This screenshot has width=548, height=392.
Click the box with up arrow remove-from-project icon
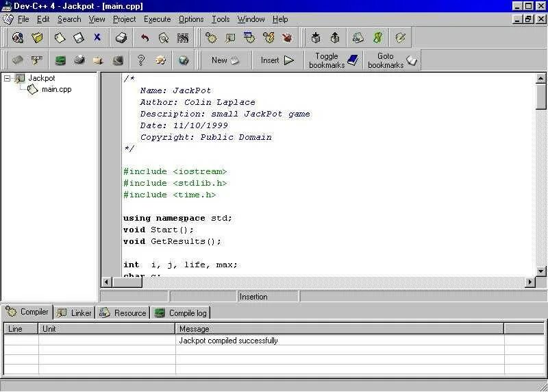point(335,38)
